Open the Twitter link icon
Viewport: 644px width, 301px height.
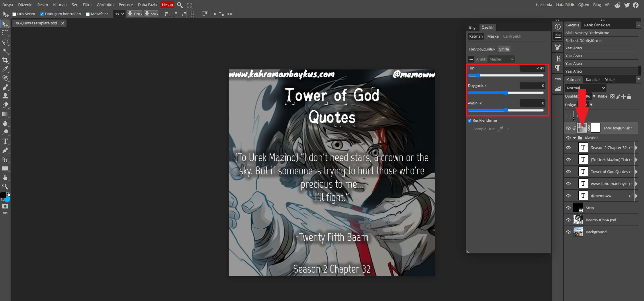627,5
